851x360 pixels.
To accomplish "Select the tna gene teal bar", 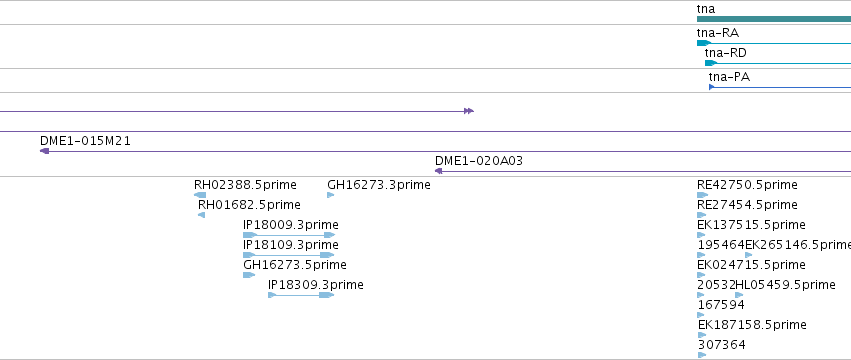I will tap(774, 19).
